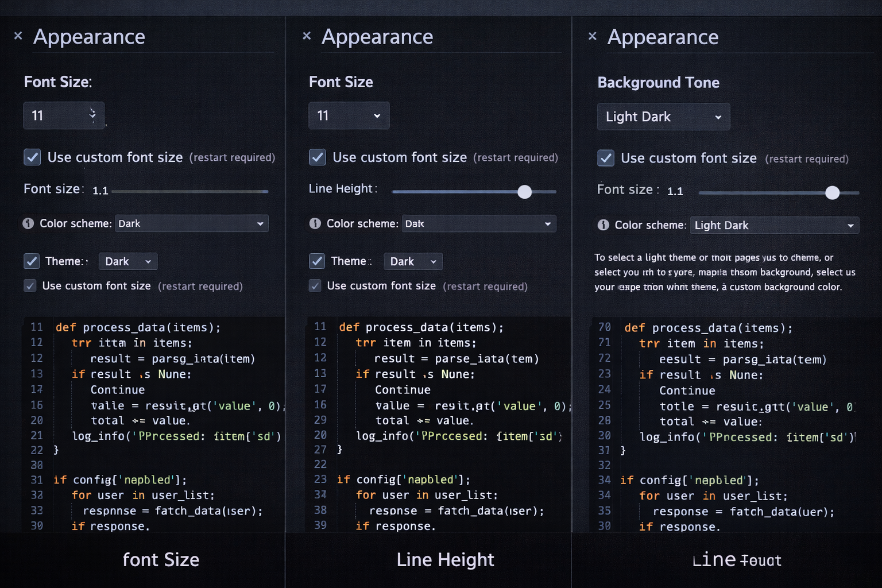The height and width of the screenshot is (588, 882).
Task: Toggle upper Use custom font size checkbox, left panel
Action: click(x=32, y=157)
